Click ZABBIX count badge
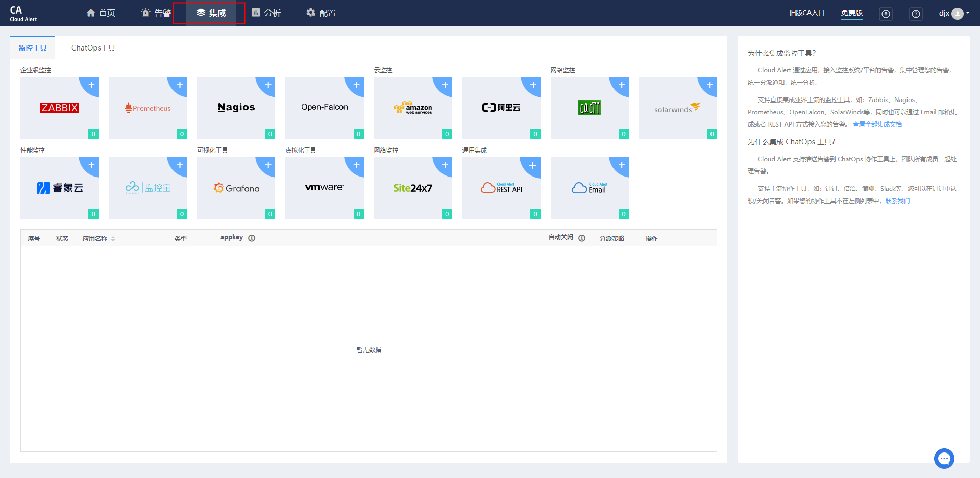This screenshot has width=980, height=478. (x=93, y=134)
